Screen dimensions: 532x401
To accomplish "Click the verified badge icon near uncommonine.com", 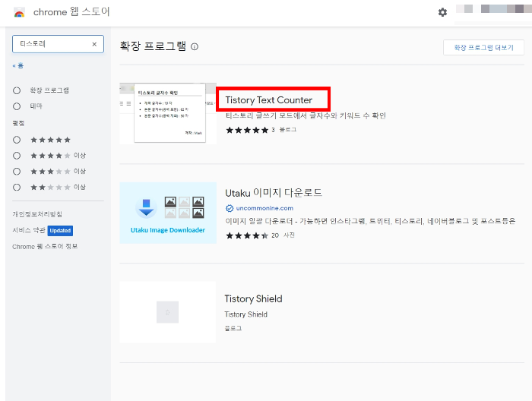I will (230, 208).
